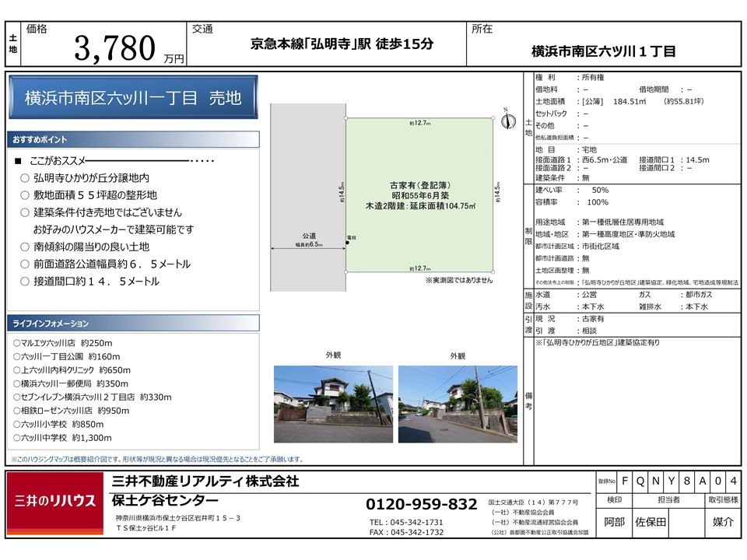Click the 電柱 utility pole dot marker
The image size is (747, 560).
346,243
